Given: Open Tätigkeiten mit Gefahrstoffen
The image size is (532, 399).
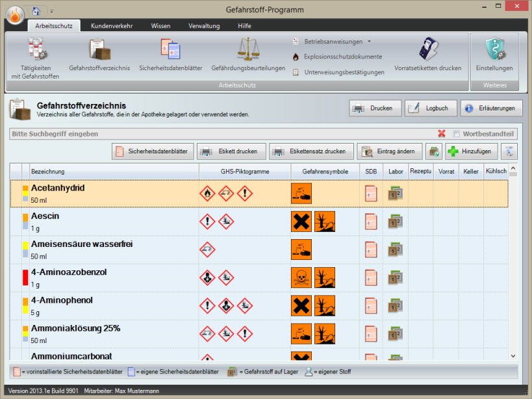Looking at the screenshot, I should pyautogui.click(x=35, y=58).
